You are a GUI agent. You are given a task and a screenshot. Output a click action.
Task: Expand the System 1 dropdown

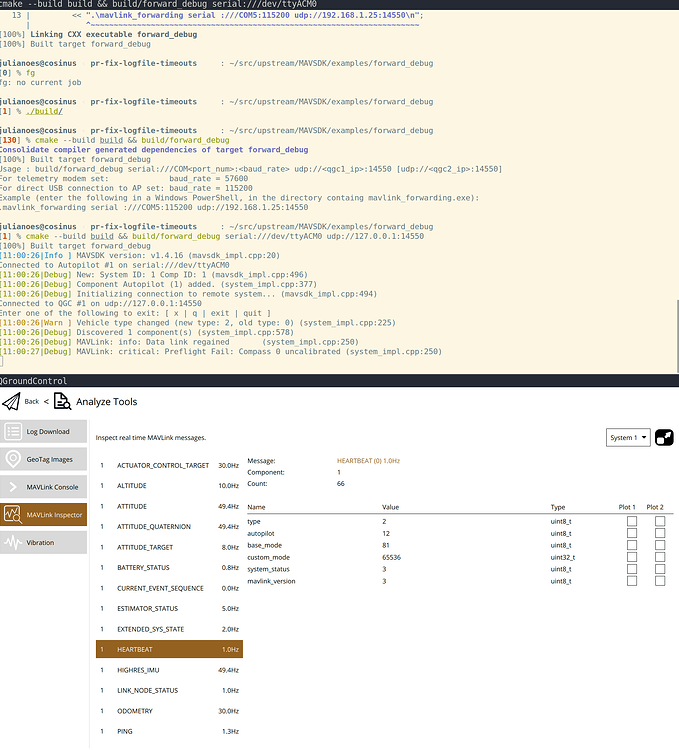628,438
